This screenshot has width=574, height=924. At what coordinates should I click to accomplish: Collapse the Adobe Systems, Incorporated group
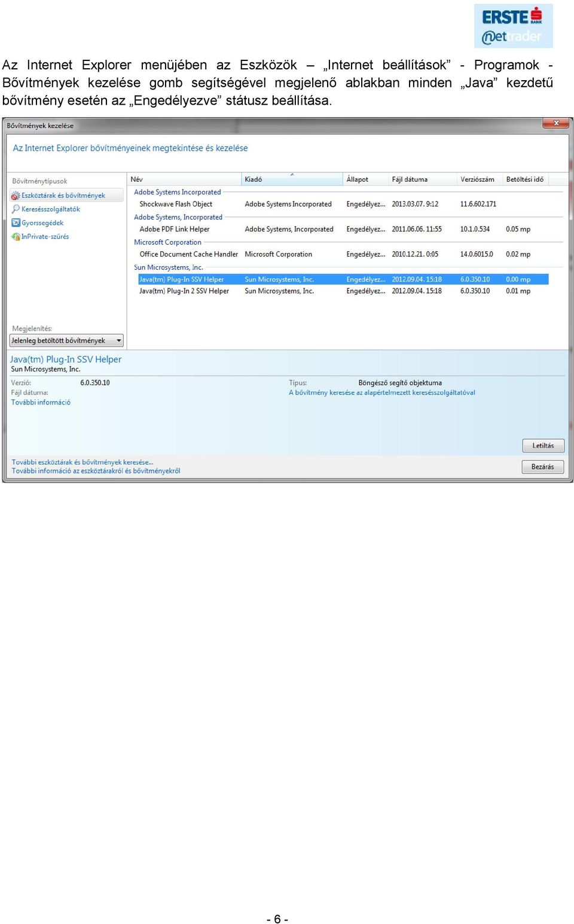tap(178, 217)
